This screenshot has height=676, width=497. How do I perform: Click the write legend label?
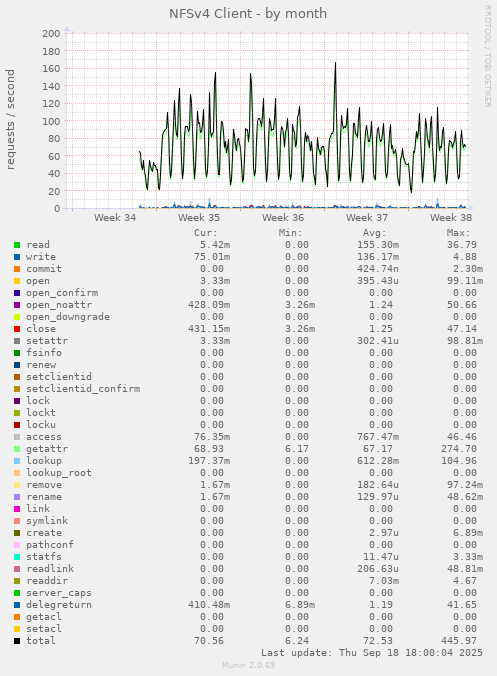[x=41, y=257]
